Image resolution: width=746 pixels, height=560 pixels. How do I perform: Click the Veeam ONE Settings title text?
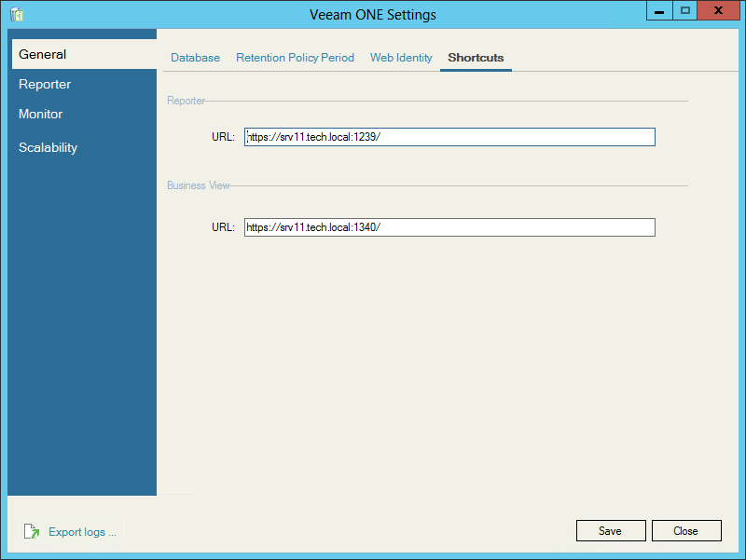point(373,15)
